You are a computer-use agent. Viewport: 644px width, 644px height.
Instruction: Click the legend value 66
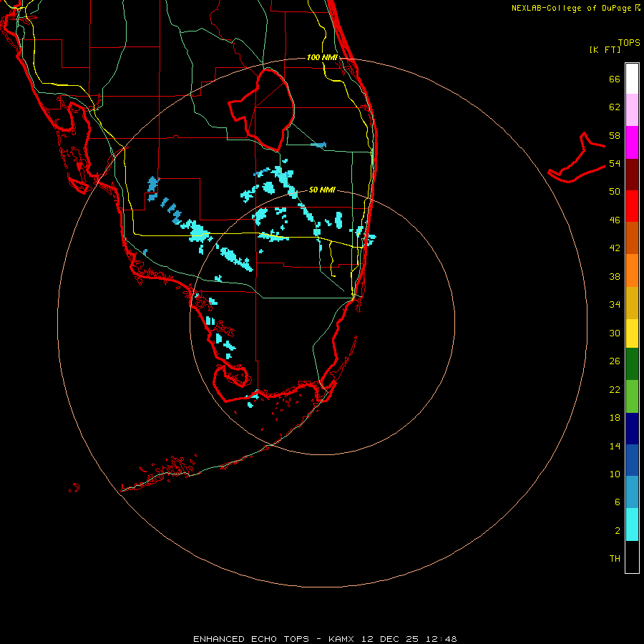point(615,79)
